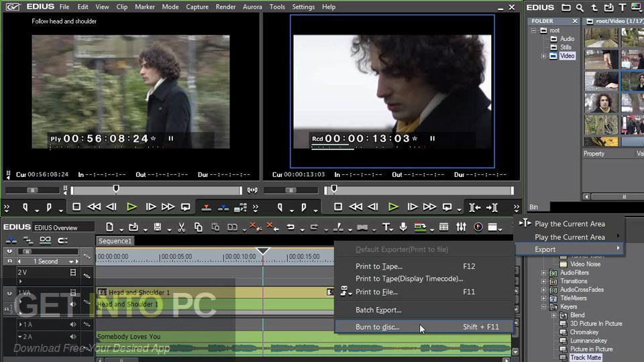Expand the 1A audio track
The height and width of the screenshot is (362, 644).
20,324
